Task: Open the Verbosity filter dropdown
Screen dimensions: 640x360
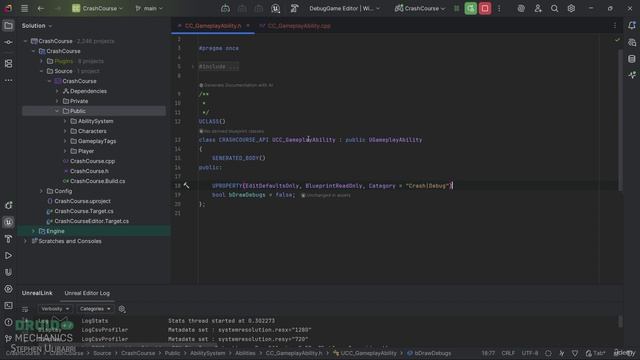Action: (x=55, y=309)
